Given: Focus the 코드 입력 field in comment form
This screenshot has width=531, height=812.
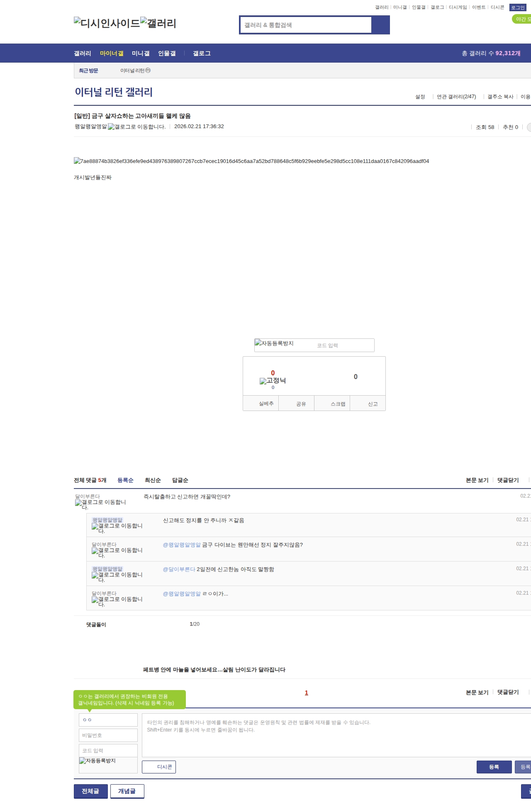Looking at the screenshot, I should [108, 751].
